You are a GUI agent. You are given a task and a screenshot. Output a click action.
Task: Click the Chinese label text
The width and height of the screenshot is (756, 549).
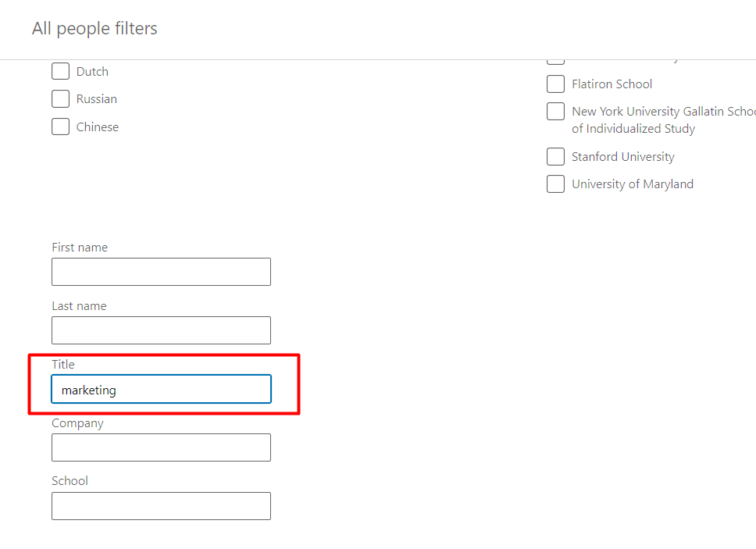(x=98, y=127)
